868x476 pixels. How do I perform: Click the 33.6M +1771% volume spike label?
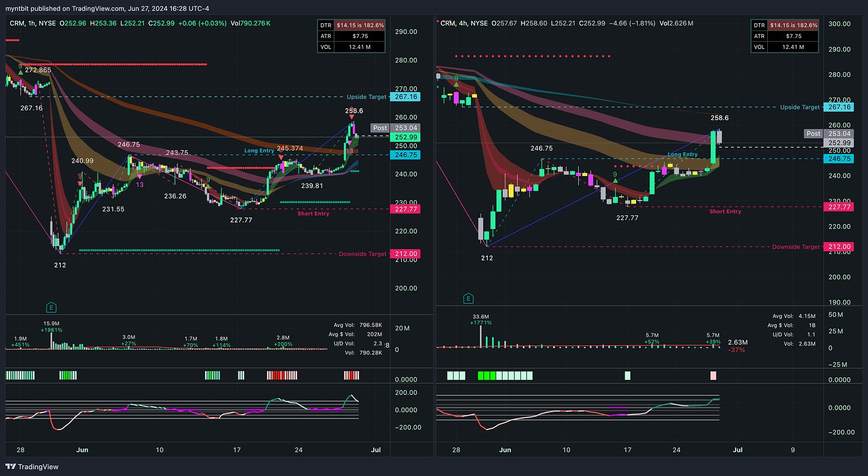(480, 320)
